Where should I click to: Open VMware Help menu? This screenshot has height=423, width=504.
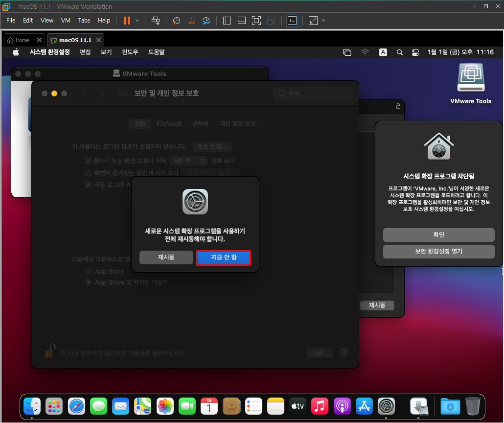pyautogui.click(x=104, y=20)
